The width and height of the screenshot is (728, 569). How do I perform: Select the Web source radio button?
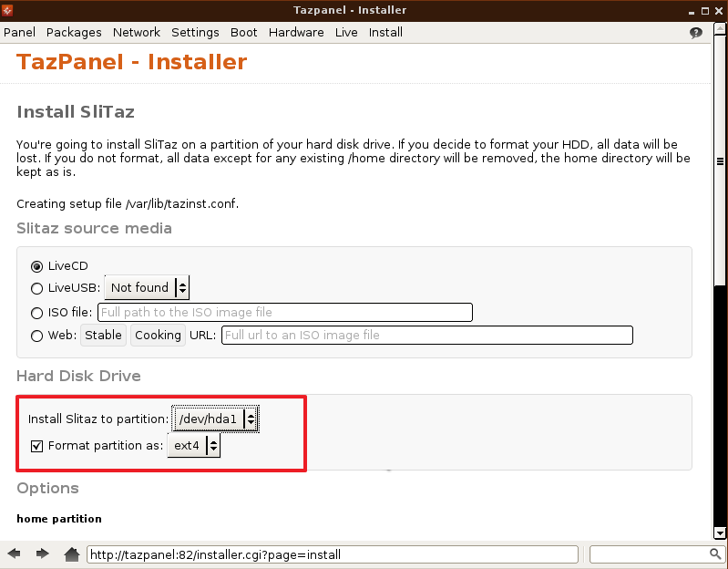(36, 336)
